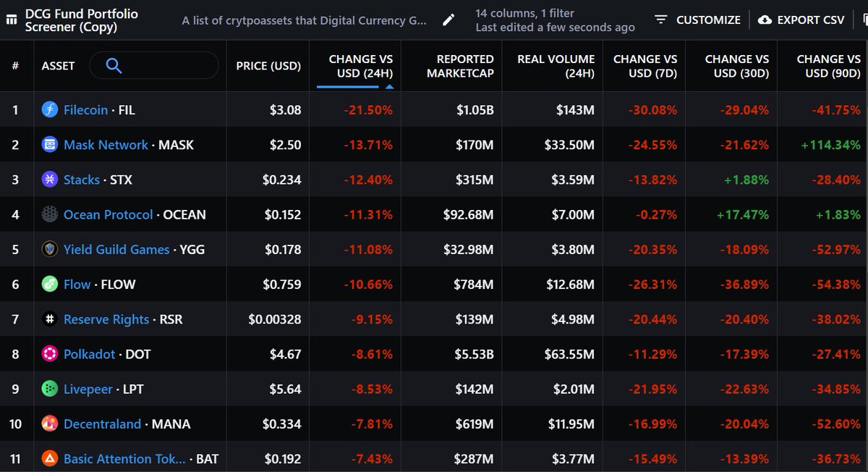Click the Decentraland logo icon
This screenshot has height=472, width=868.
(x=50, y=423)
